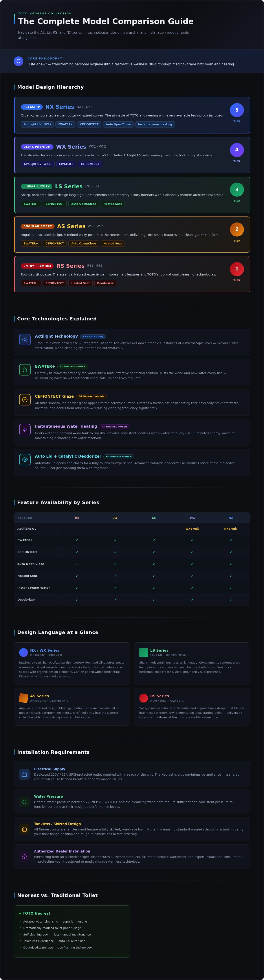This screenshot has height=980, width=264.
Task: Open the LS Series hierarchy card title
Action: (x=69, y=186)
